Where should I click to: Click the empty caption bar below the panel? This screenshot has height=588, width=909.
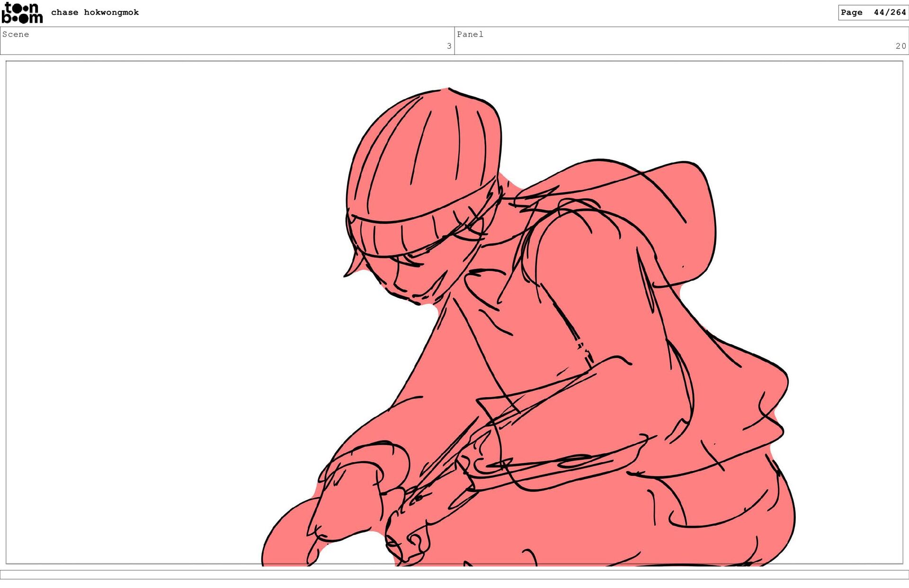[x=454, y=574]
